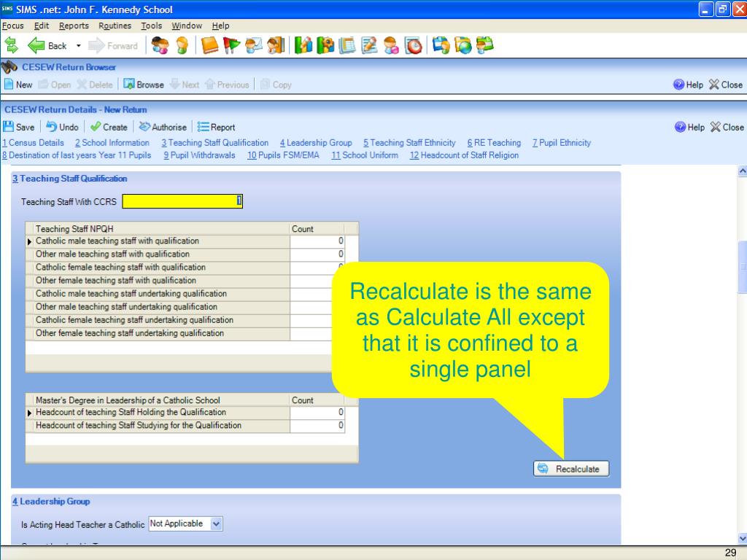Click the person with envelope icon
The image size is (747, 560).
[254, 46]
